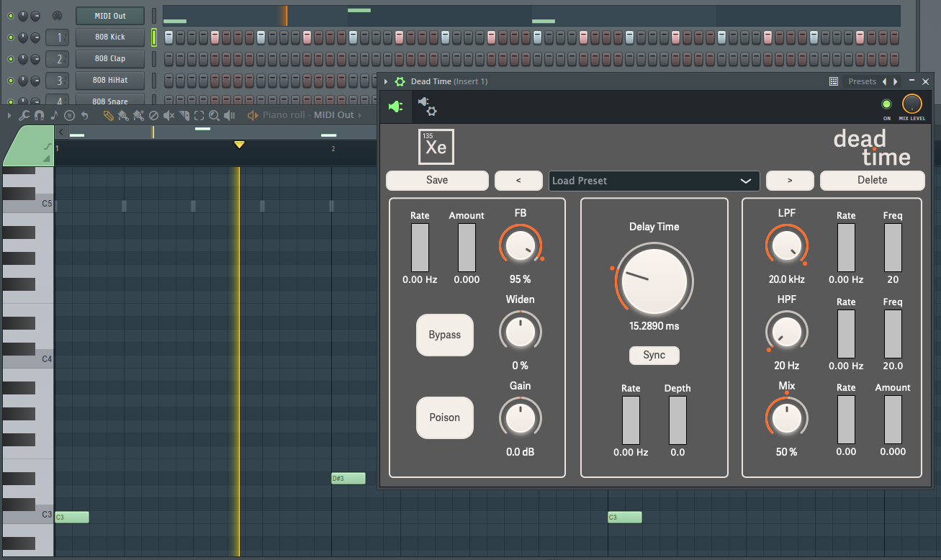The height and width of the screenshot is (560, 941).
Task: Click the note stamp icon in piano roll
Action: (x=55, y=115)
